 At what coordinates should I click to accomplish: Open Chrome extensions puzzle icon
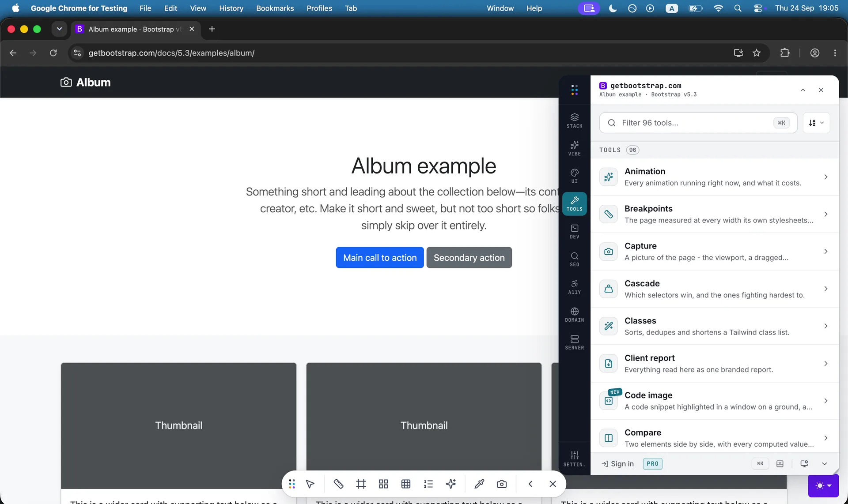[785, 53]
